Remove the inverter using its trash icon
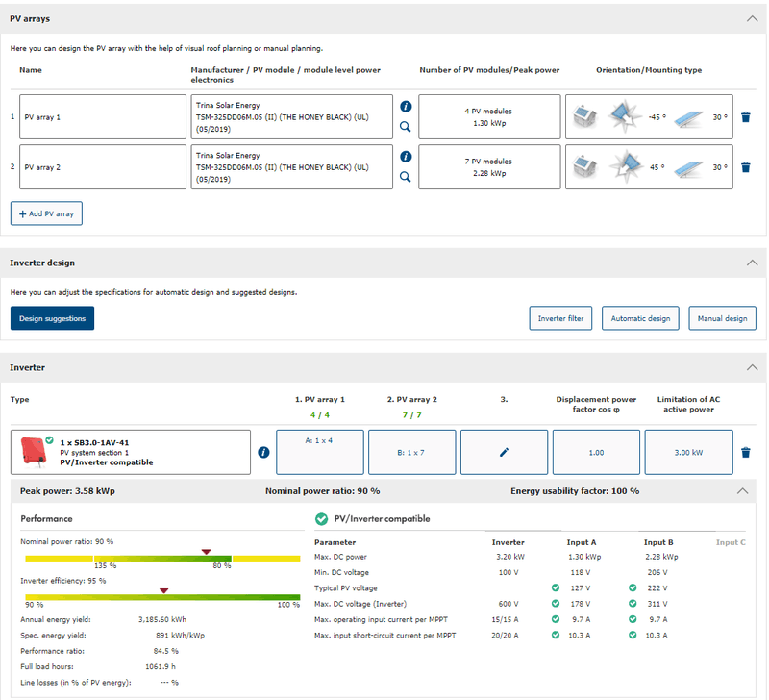The height and width of the screenshot is (700, 769). [x=746, y=453]
